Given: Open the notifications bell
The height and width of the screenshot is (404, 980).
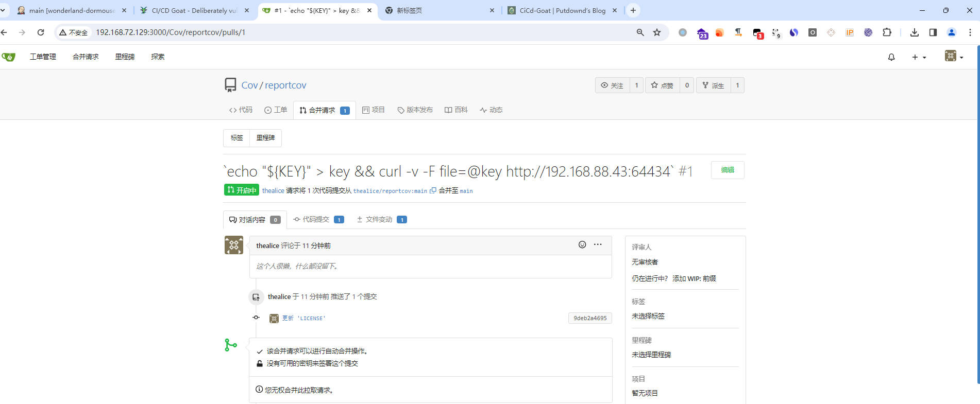Looking at the screenshot, I should 891,57.
